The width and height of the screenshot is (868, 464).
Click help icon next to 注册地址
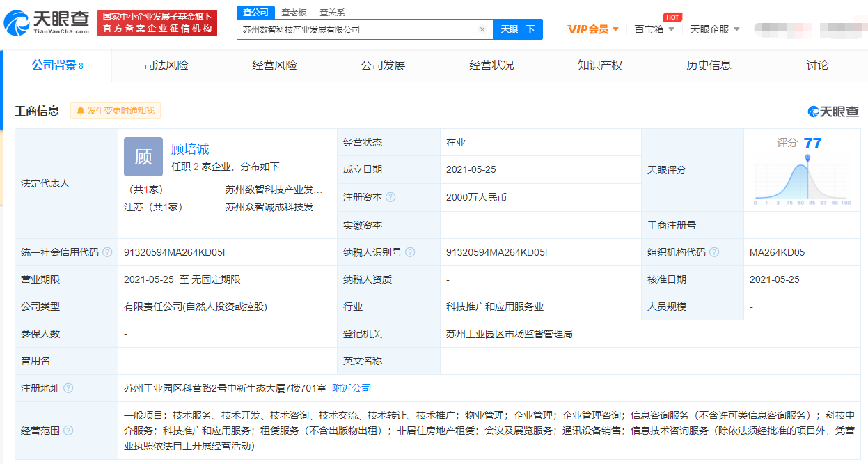coord(68,388)
